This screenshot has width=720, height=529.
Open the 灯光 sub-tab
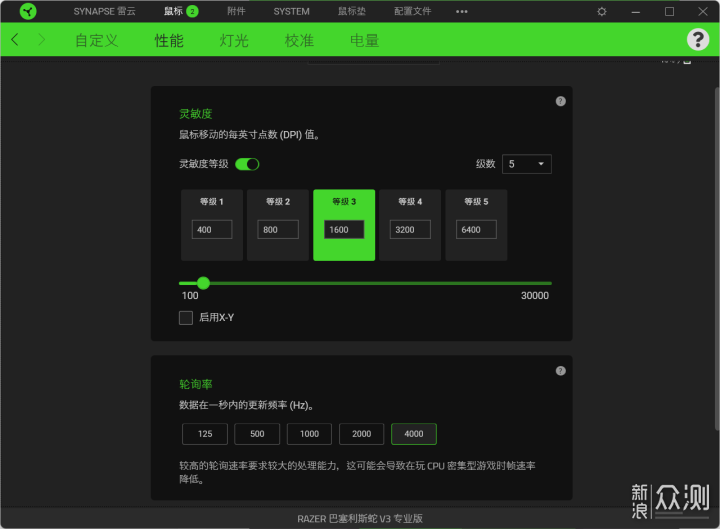(234, 40)
